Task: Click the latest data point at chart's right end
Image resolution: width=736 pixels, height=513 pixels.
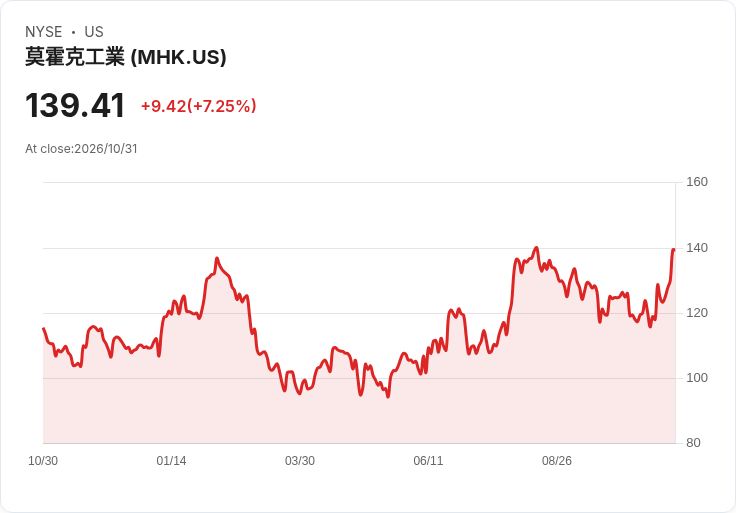Action: pos(674,250)
